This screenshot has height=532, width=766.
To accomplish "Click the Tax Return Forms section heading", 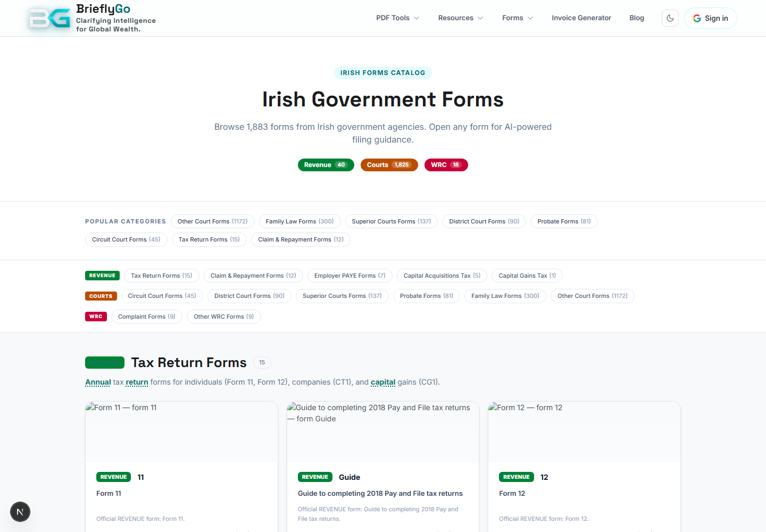I will (189, 363).
